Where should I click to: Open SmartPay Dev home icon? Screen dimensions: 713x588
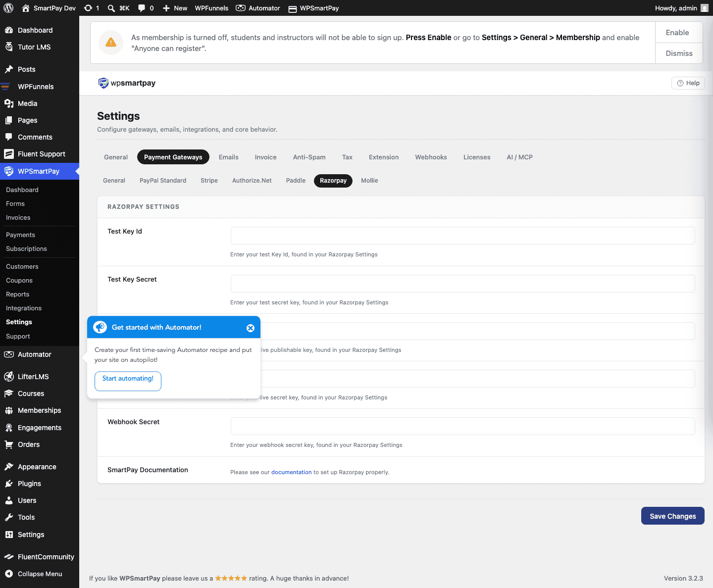[26, 8]
